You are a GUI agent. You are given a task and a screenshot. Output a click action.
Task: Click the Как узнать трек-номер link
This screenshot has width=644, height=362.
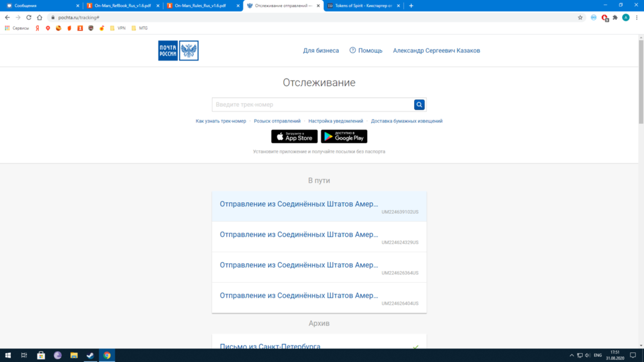point(221,121)
